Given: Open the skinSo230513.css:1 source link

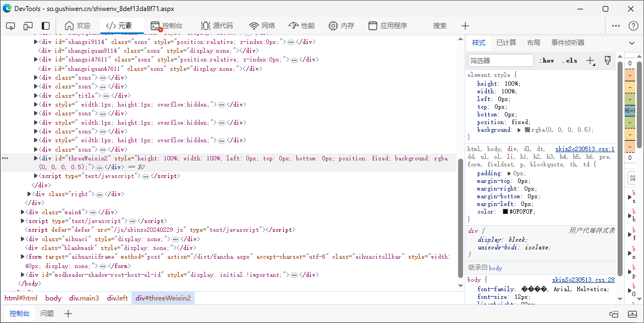Looking at the screenshot, I should tap(585, 149).
